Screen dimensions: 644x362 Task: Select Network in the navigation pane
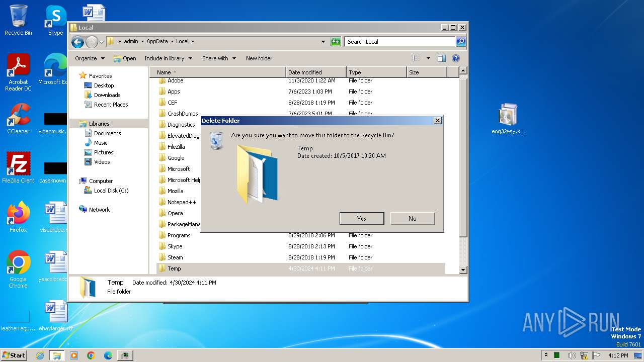99,210
